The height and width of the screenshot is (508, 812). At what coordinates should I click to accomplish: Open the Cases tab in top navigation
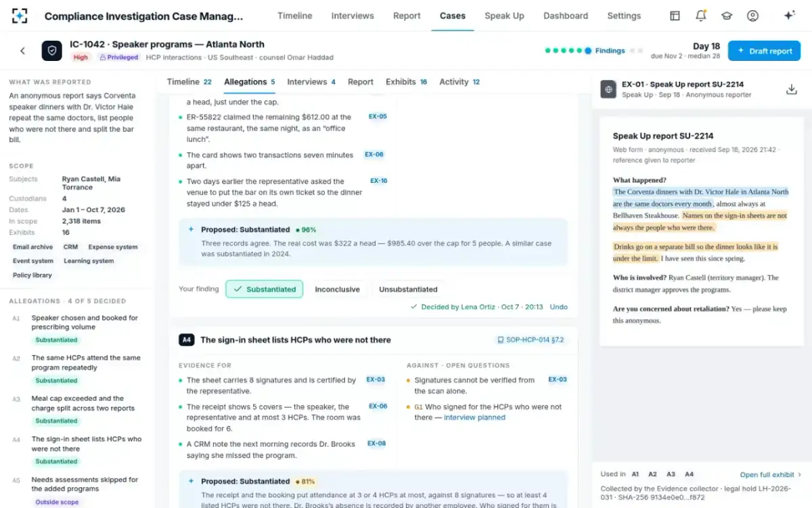pos(453,16)
